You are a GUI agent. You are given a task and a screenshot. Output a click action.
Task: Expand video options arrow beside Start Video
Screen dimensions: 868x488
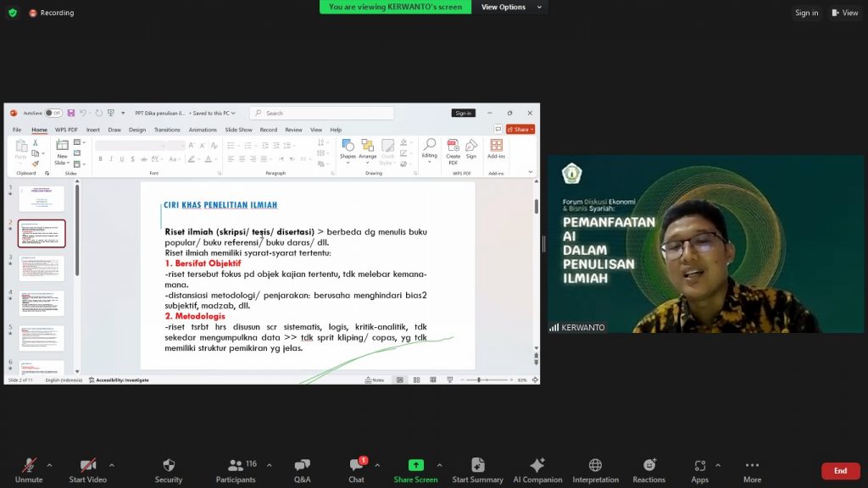tap(111, 465)
